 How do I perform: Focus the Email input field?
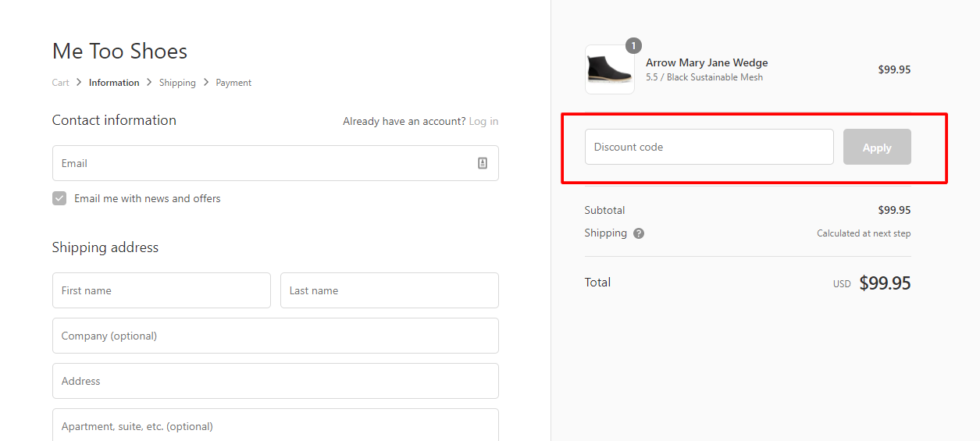coord(275,163)
